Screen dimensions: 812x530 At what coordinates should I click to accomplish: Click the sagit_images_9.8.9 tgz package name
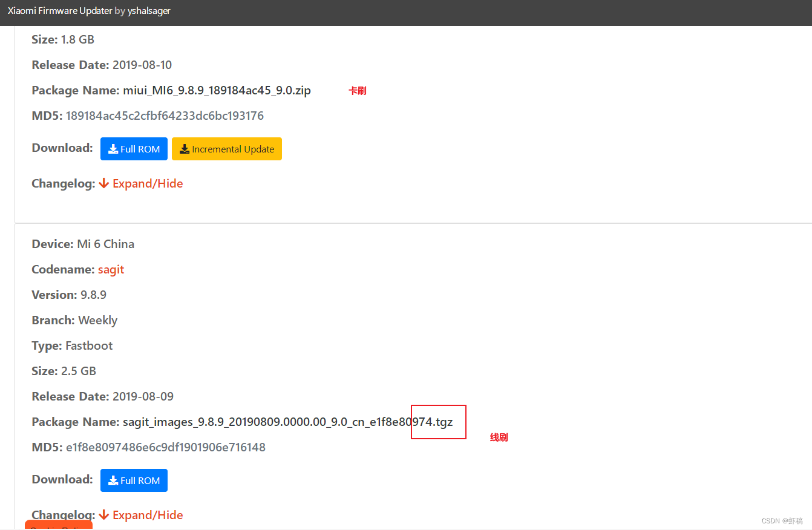[x=288, y=422]
